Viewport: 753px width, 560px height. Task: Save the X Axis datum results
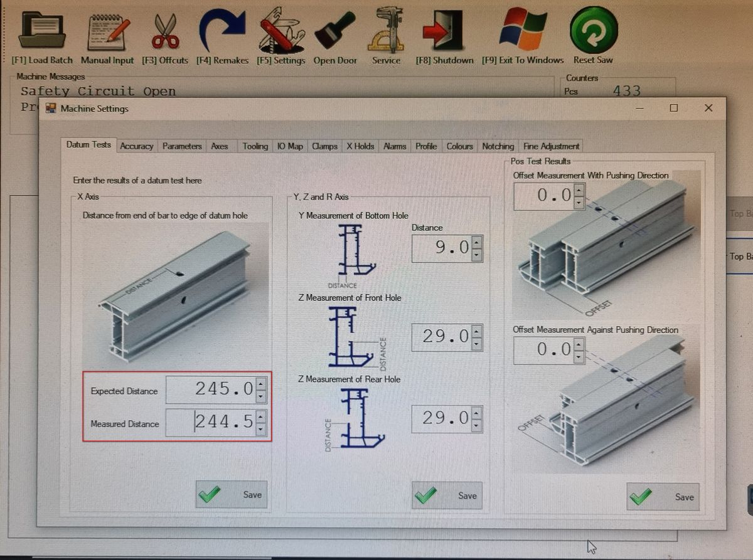pos(231,495)
